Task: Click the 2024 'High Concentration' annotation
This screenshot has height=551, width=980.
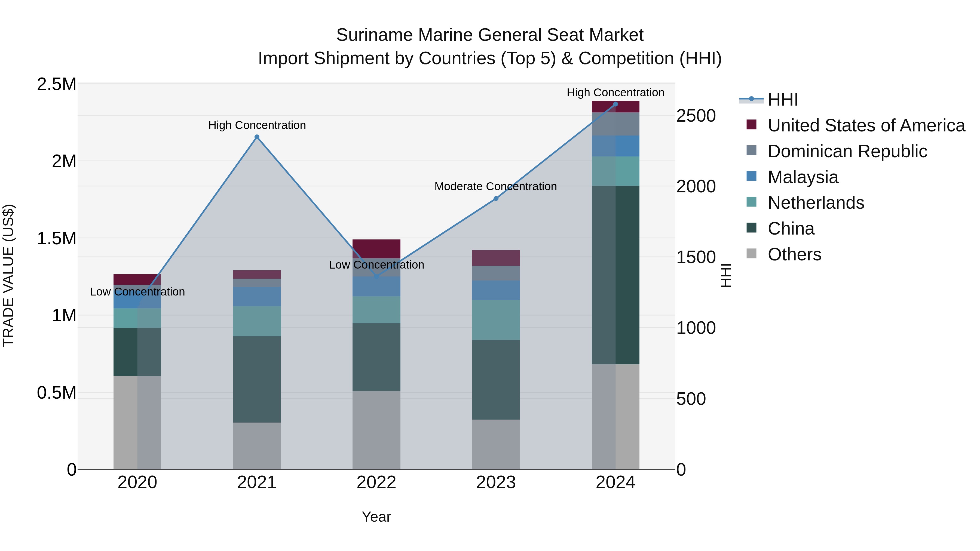Action: click(615, 93)
